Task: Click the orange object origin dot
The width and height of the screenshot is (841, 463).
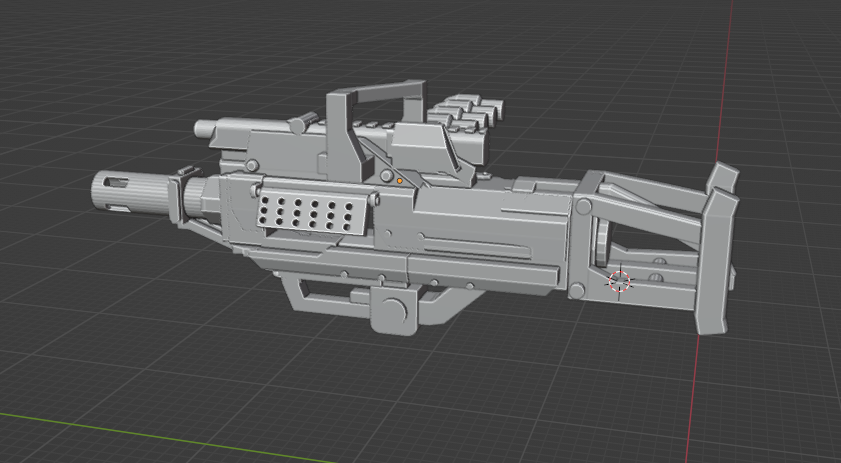Action: coord(400,181)
